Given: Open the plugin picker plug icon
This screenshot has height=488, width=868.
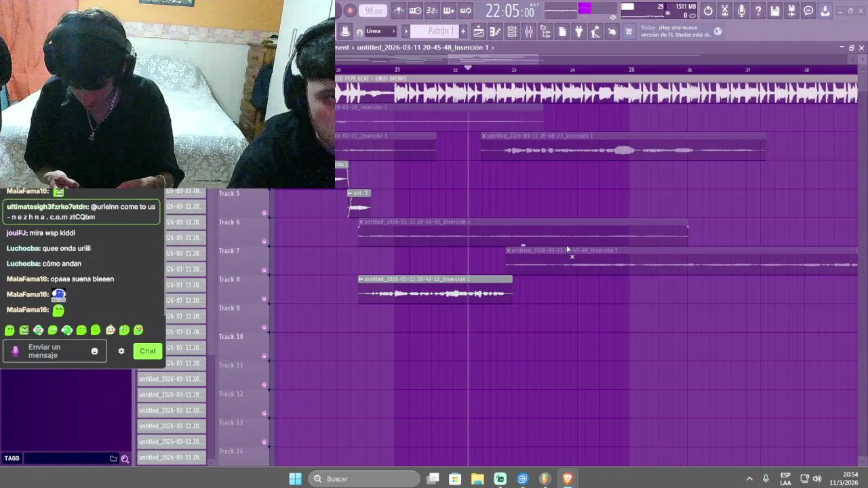Looking at the screenshot, I should [578, 31].
